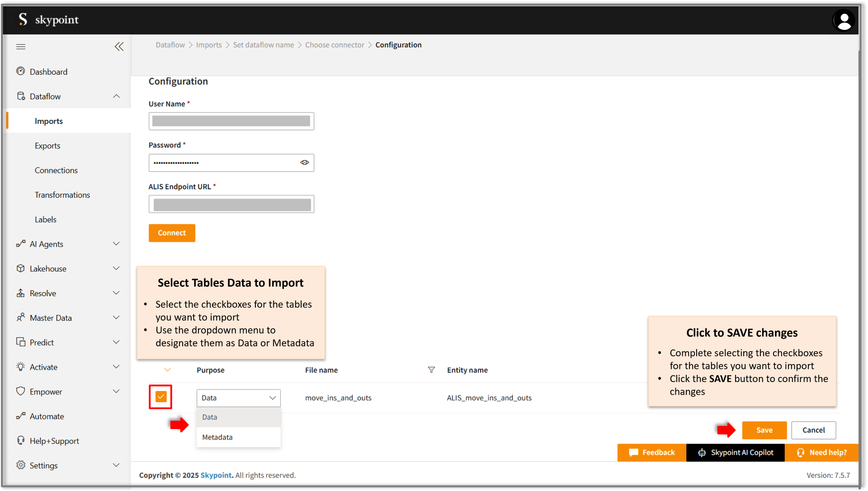868x491 pixels.
Task: Enable the column header checkbox
Action: 168,369
